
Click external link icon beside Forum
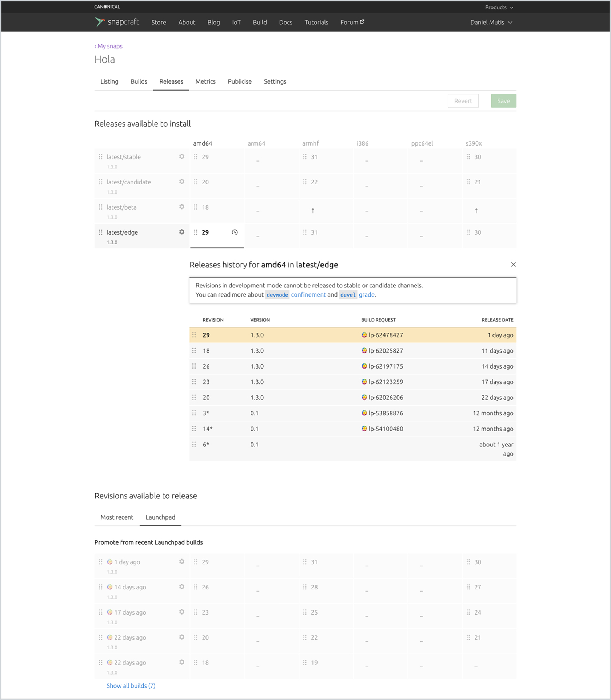pos(362,22)
